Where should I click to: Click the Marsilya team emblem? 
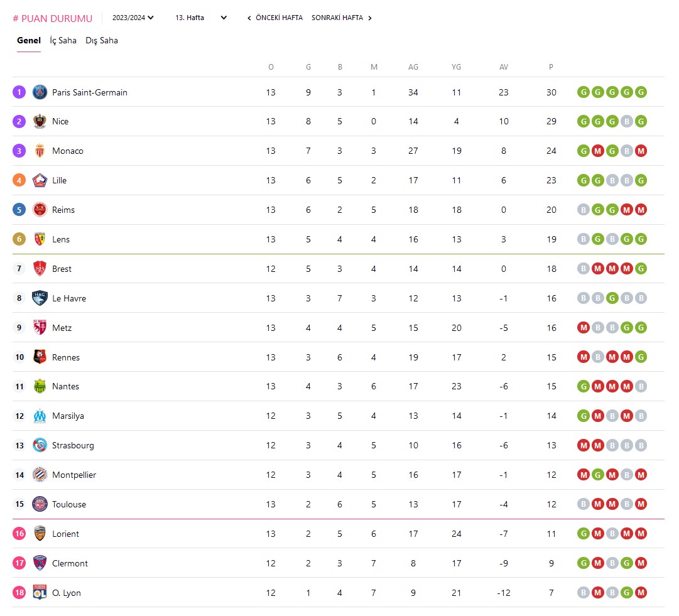point(40,416)
